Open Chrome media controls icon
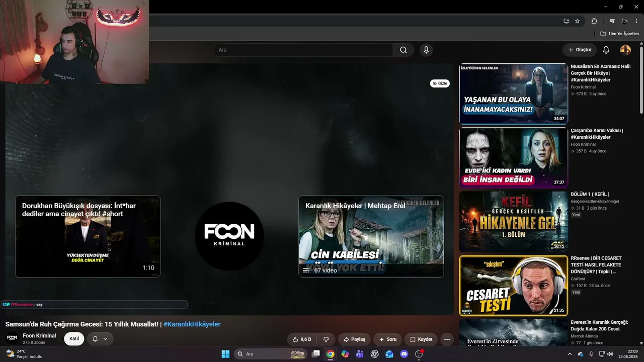The width and height of the screenshot is (644, 362). [612, 21]
